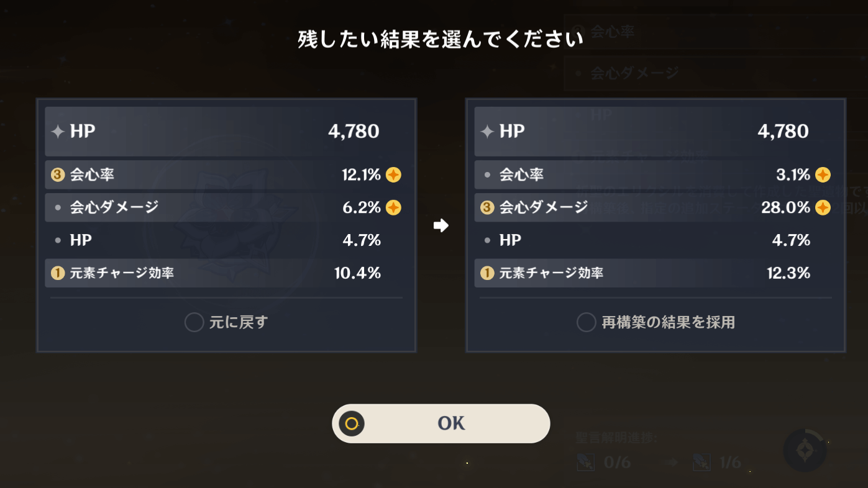Click the gold star beside right 3.1% 会心率
The image size is (868, 488).
tap(823, 175)
